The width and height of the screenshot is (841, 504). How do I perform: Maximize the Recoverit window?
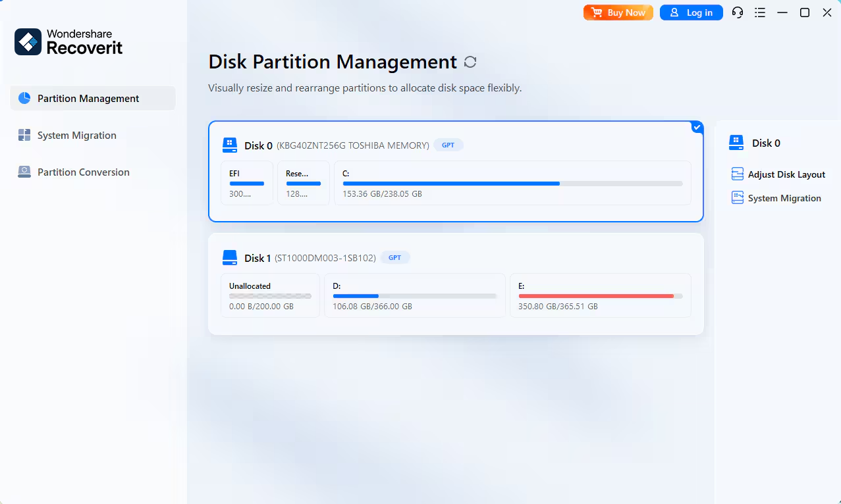(805, 13)
